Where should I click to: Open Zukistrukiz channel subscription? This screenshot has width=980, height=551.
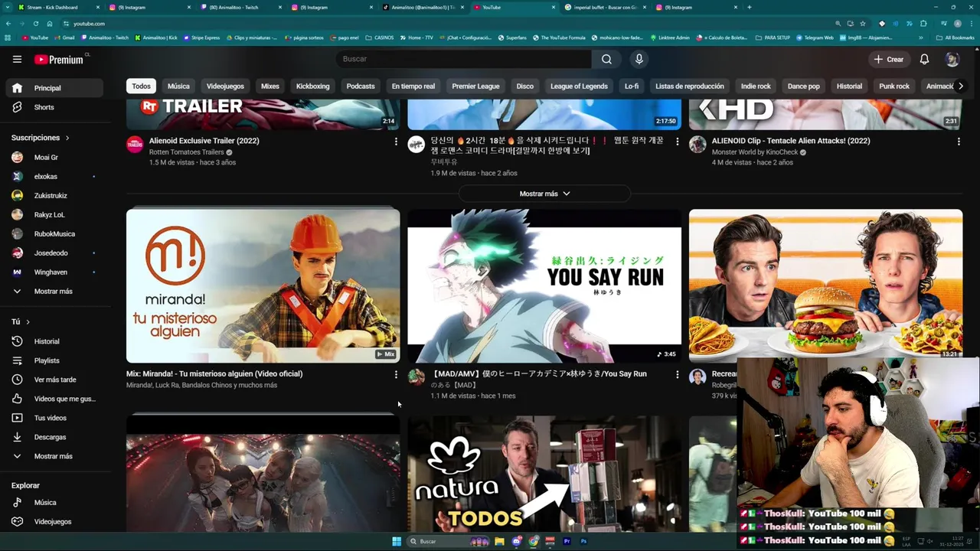coord(54,196)
